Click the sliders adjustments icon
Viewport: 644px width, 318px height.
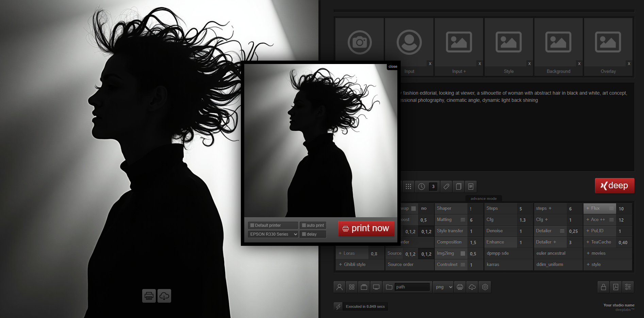628,287
